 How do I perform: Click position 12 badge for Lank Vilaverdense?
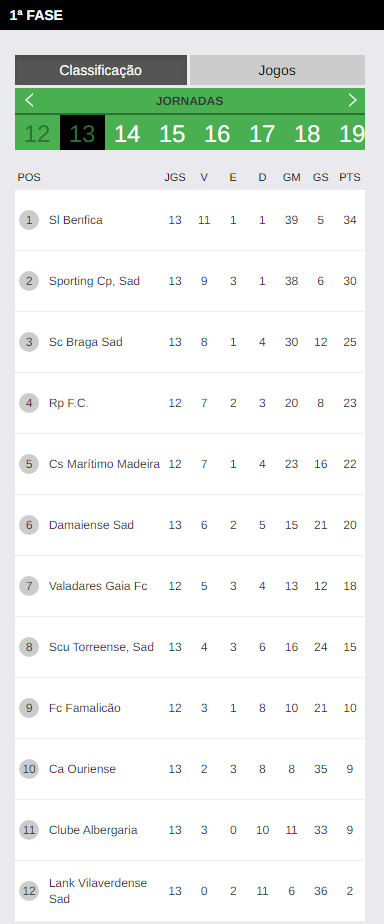point(29,891)
